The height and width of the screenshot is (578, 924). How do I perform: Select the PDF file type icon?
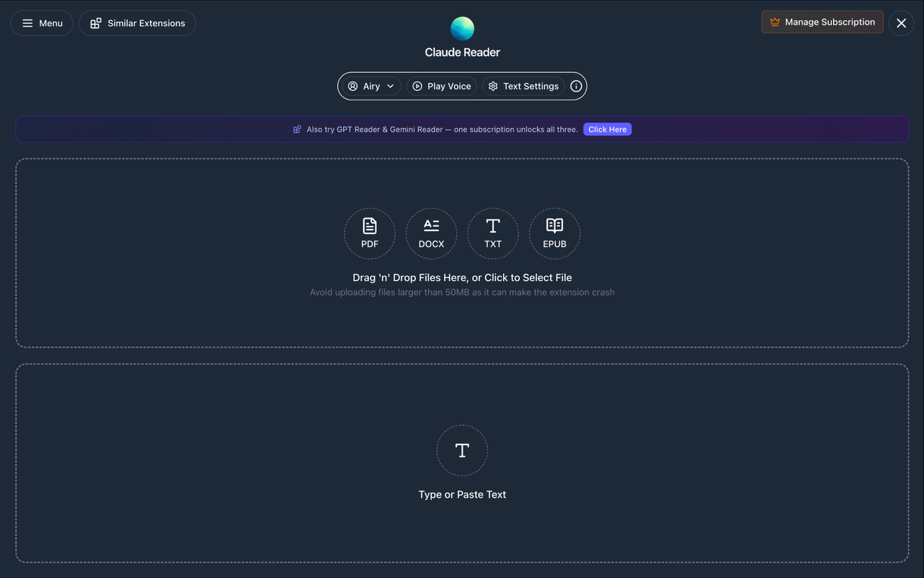(x=370, y=233)
